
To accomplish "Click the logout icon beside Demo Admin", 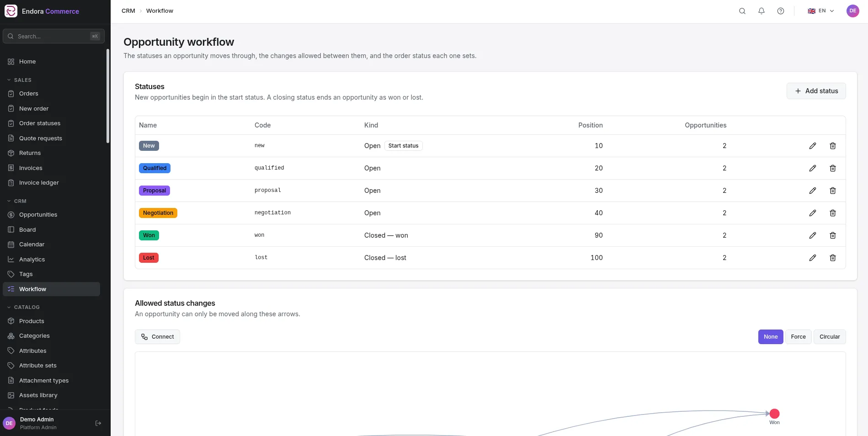I will pyautogui.click(x=98, y=423).
